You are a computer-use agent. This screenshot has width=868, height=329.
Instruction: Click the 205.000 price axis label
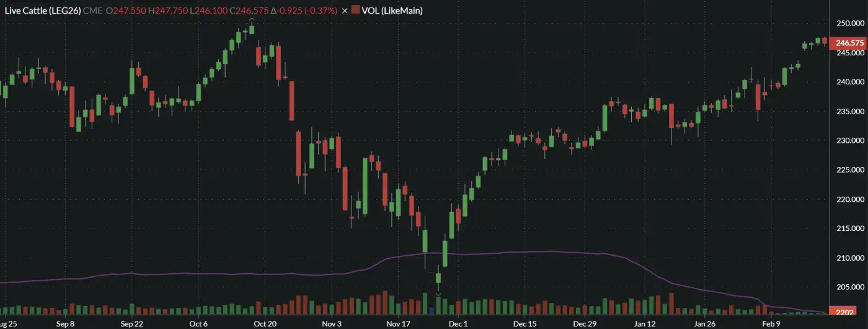tap(849, 287)
